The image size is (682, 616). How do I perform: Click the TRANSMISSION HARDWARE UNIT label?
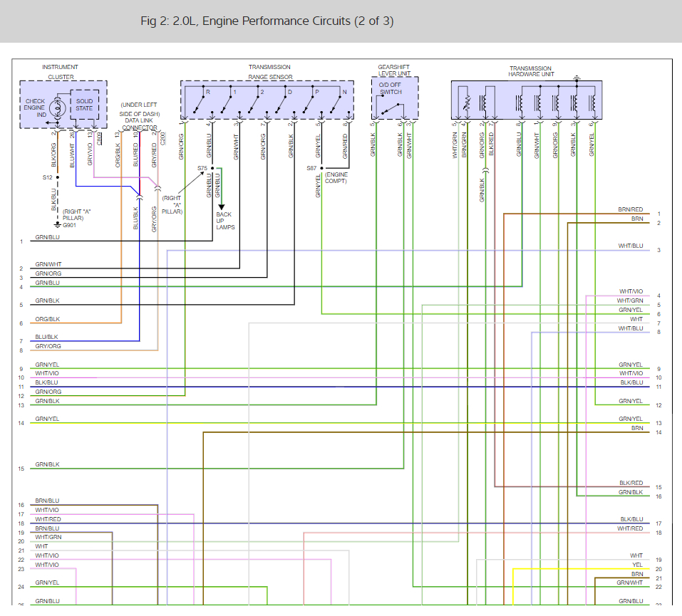pos(531,71)
